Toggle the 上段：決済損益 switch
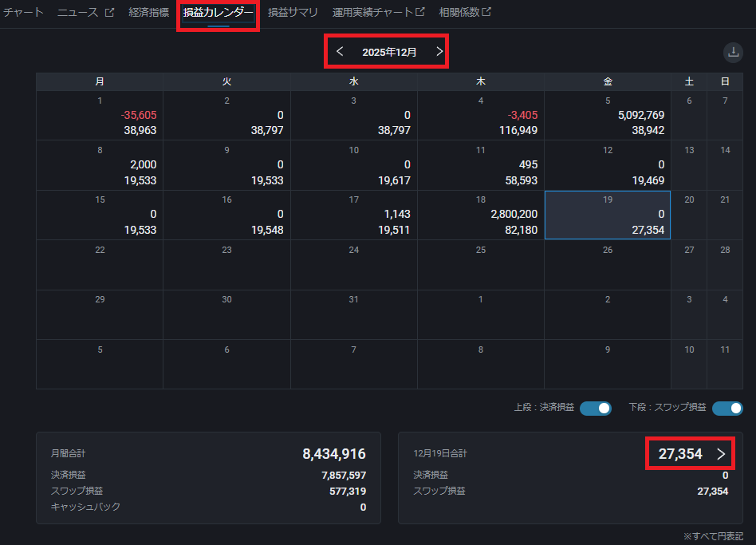756x545 pixels. pyautogui.click(x=595, y=408)
